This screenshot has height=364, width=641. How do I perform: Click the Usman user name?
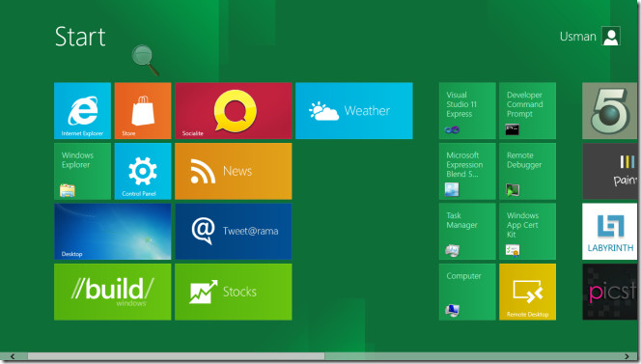point(577,37)
